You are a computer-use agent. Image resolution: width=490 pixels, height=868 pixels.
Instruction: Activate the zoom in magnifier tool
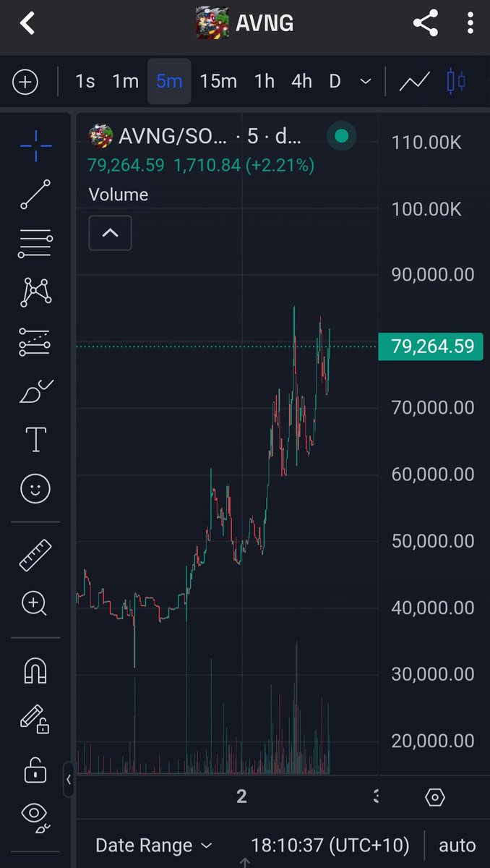35,603
